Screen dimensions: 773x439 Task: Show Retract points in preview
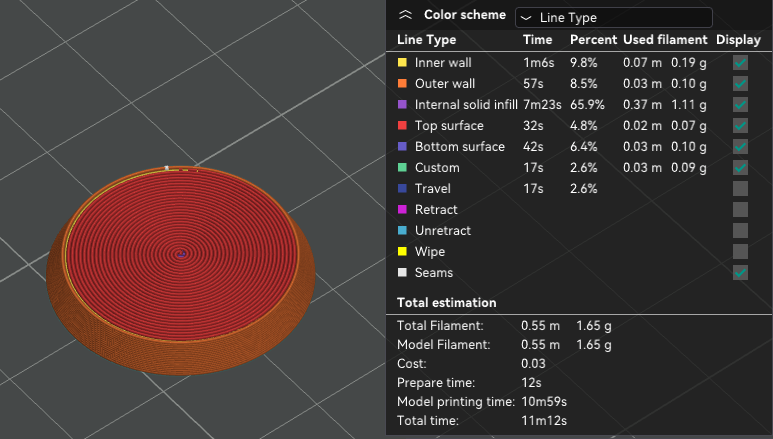point(740,209)
